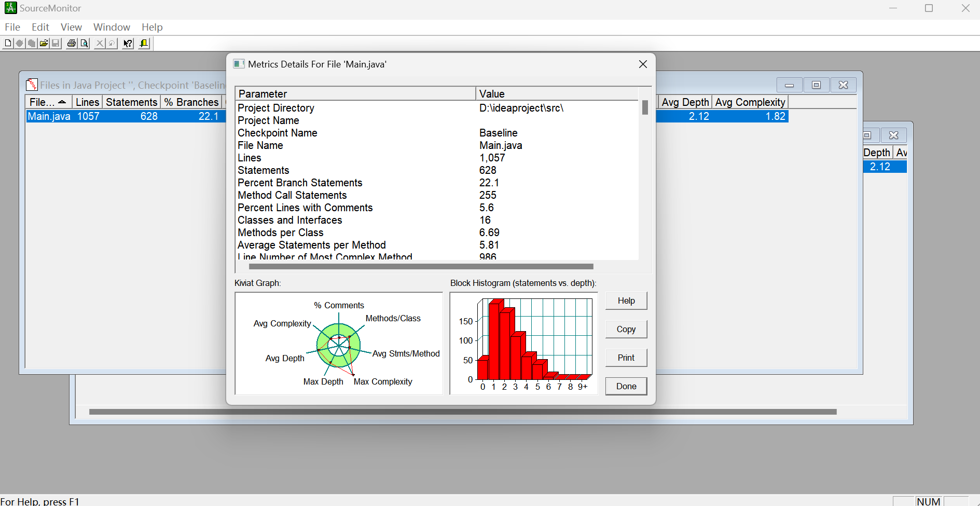Select the Checkpoint Name parameter row

pyautogui.click(x=437, y=133)
